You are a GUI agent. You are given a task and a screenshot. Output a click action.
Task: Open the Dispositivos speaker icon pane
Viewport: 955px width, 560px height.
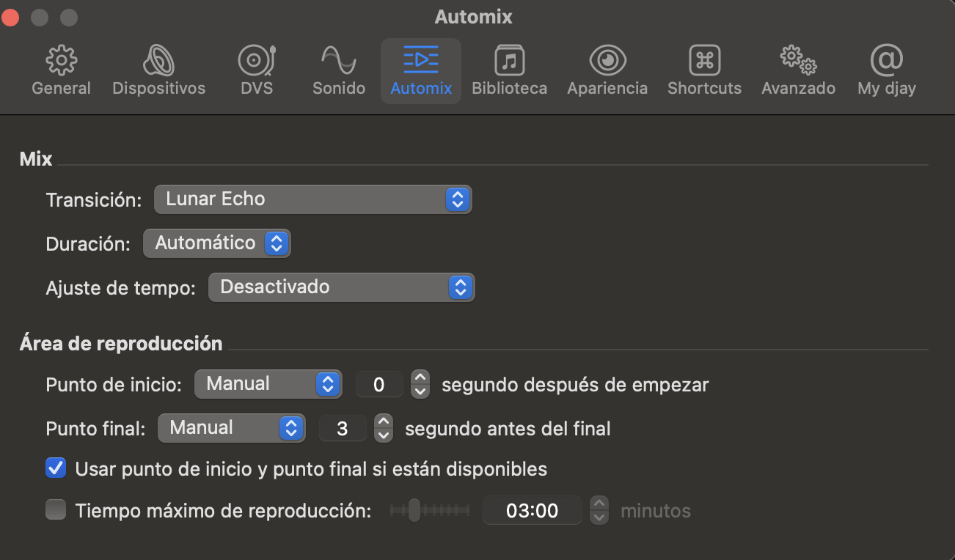pos(158,70)
